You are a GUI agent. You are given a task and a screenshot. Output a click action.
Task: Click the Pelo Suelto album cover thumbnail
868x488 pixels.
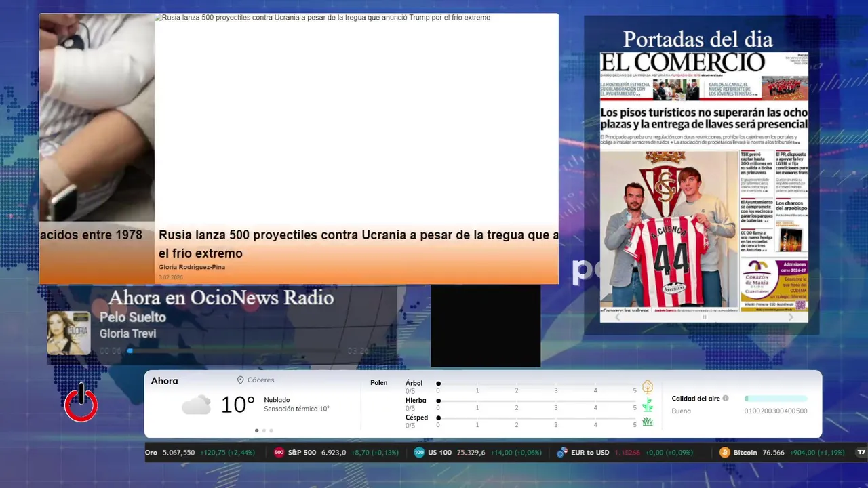(x=68, y=333)
